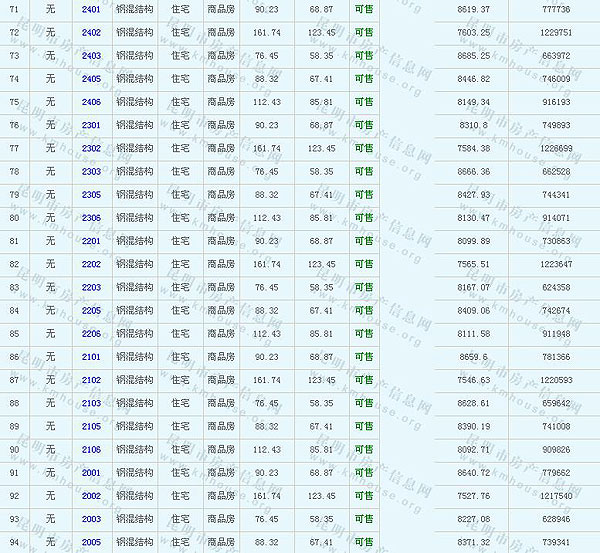The image size is (600, 553).
Task: Open room 2202 link
Action: coord(91,264)
